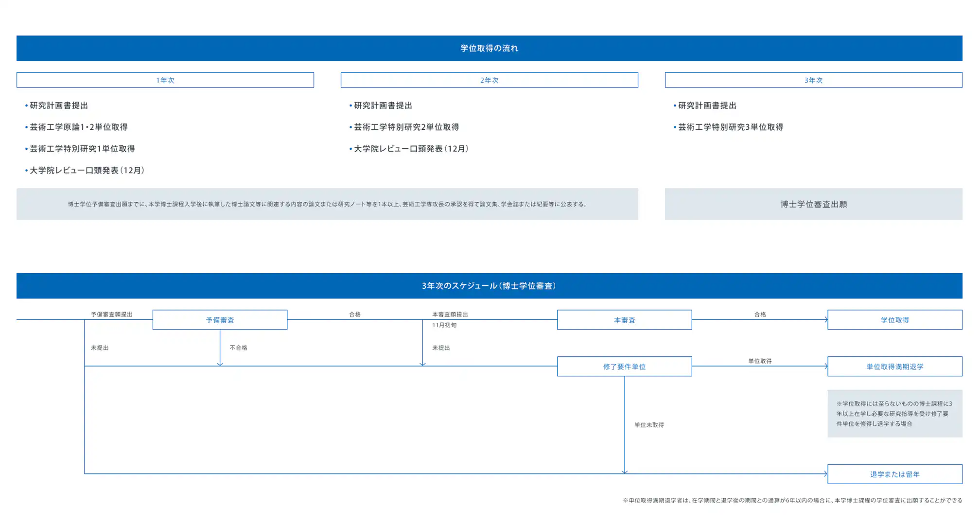
Task: Click the 学位取得の流れ header banner
Action: click(489, 48)
